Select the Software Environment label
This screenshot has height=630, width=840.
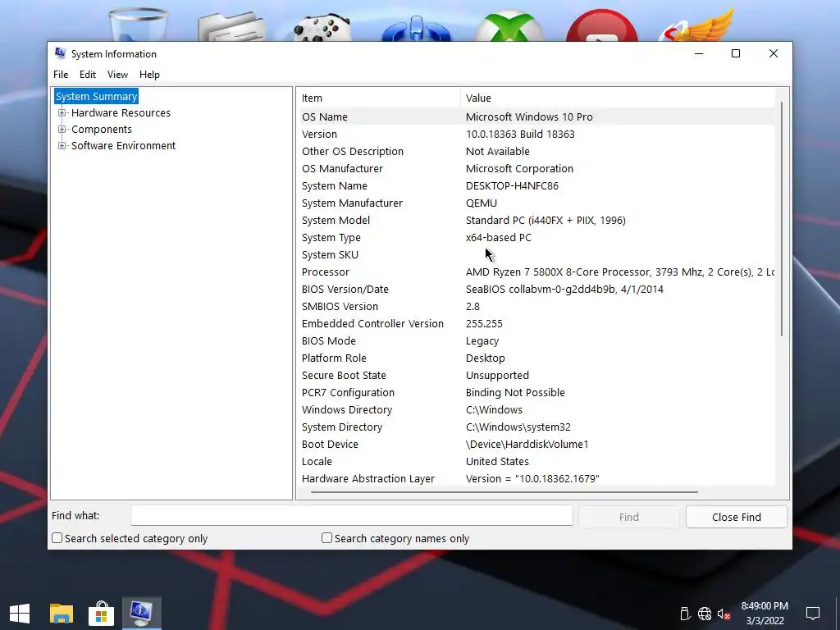tap(123, 146)
